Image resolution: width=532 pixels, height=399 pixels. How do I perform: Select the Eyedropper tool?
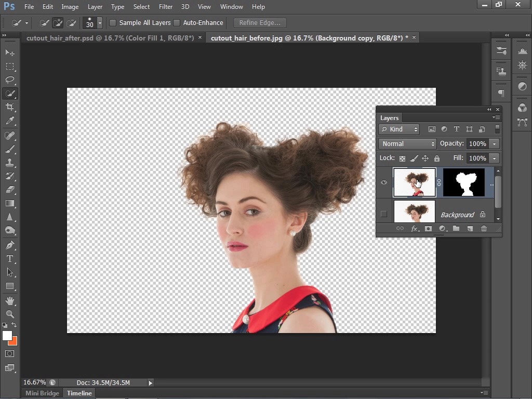pos(10,121)
